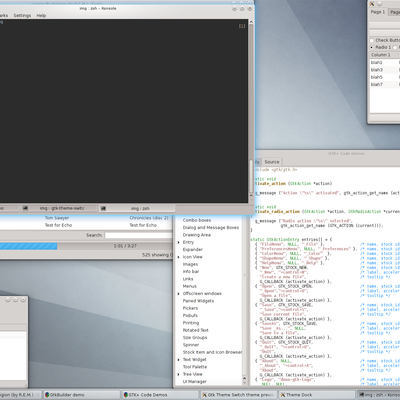Expand the Offscreen windows tree item

pyautogui.click(x=179, y=294)
